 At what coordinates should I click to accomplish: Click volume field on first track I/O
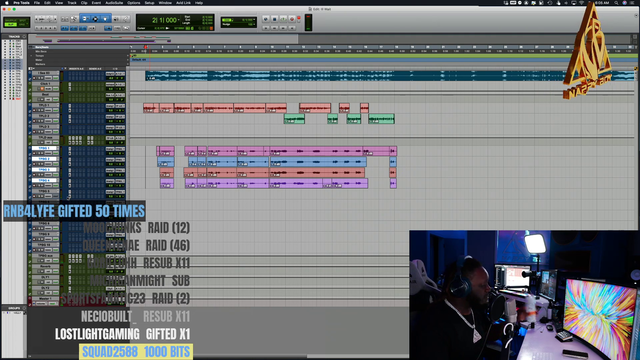pyautogui.click(x=111, y=78)
